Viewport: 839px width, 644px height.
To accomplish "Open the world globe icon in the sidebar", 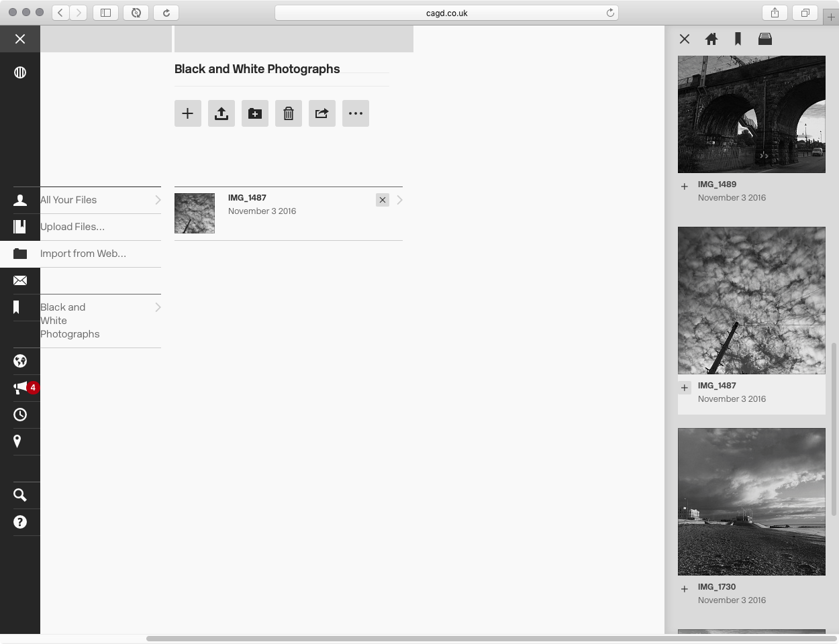I will [x=20, y=361].
